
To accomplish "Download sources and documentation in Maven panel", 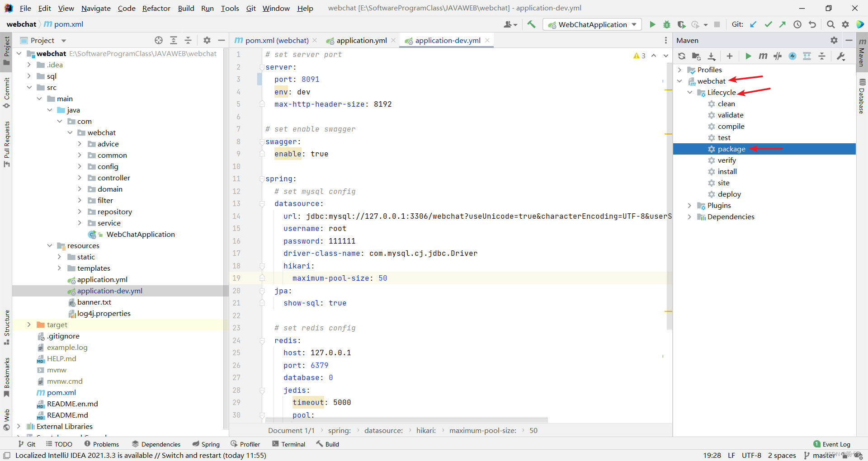I will (x=711, y=56).
